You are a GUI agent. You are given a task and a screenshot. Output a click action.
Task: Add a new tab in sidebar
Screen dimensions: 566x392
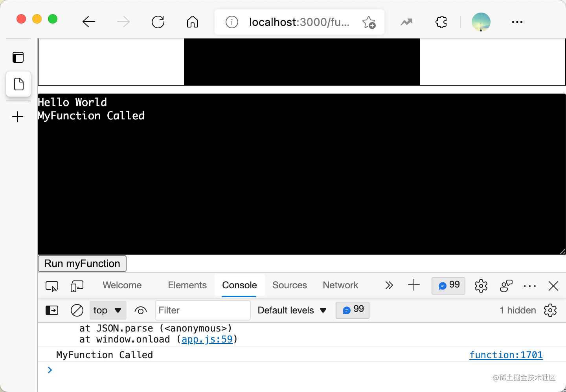[x=18, y=117]
